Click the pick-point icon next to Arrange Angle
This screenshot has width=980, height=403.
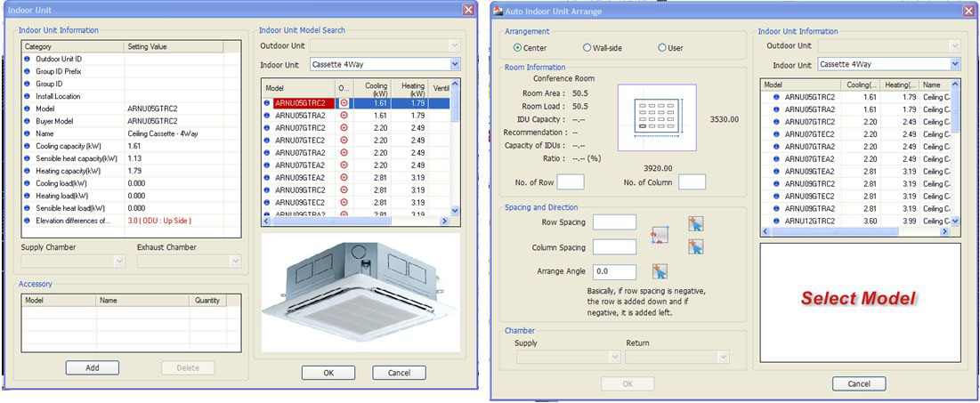(x=660, y=271)
